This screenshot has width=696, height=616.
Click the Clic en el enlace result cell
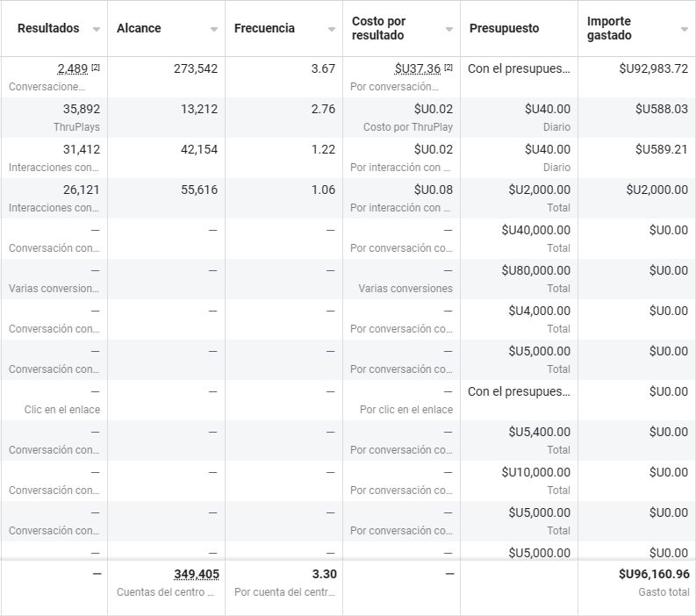click(62, 409)
